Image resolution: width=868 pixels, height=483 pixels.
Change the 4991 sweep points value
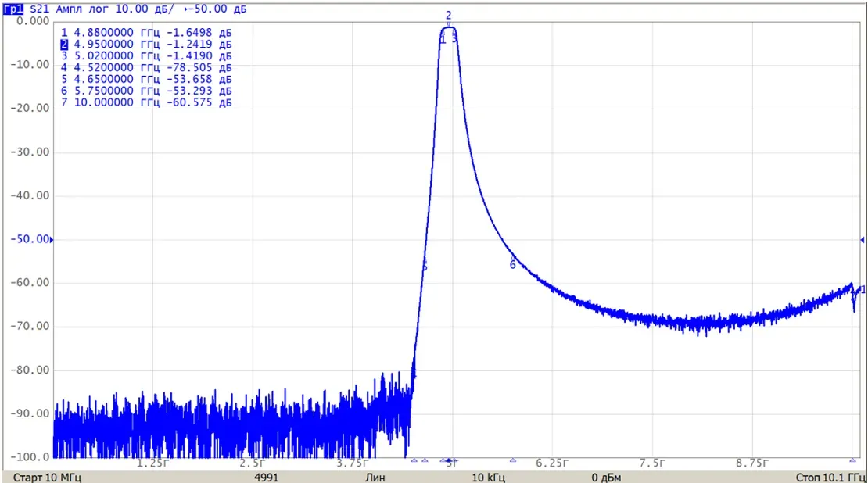click(267, 477)
